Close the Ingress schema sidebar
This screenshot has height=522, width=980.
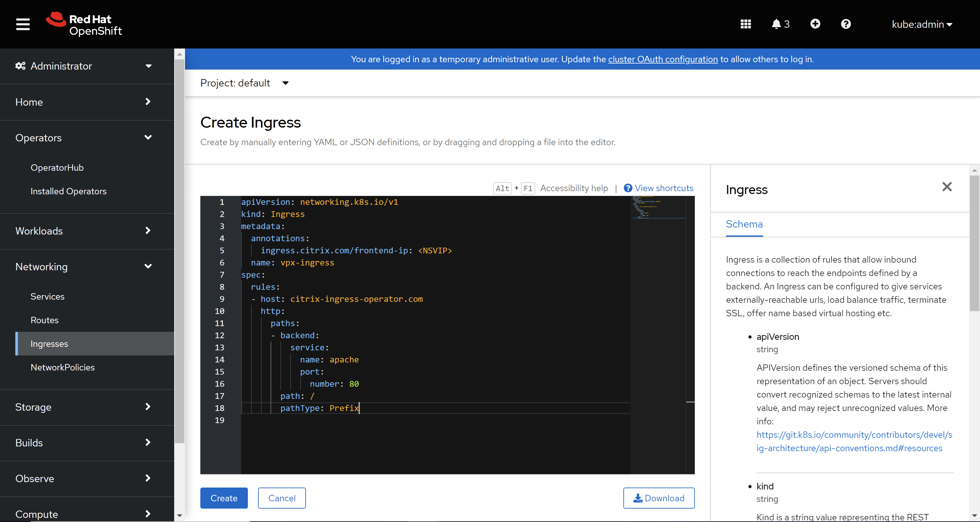coord(947,186)
